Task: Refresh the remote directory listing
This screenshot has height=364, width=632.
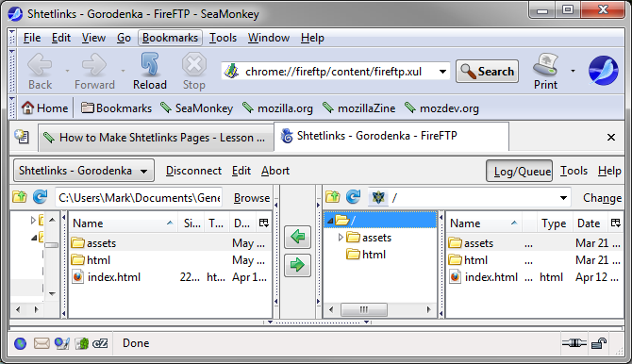Action: tap(353, 197)
